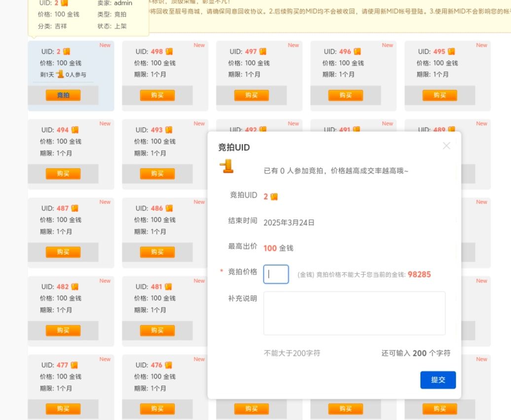Close the 竞拍UID dialog with the X
The height and width of the screenshot is (420, 511).
tap(446, 146)
